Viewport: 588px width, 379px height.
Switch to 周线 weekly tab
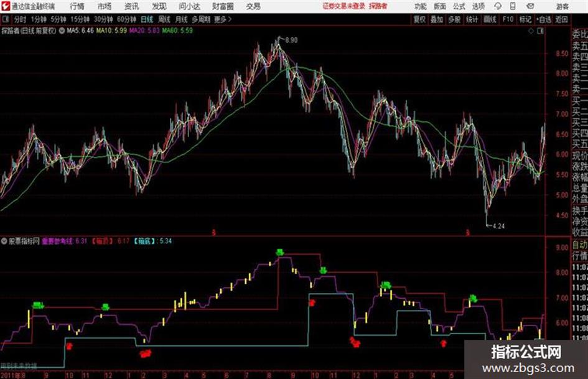pyautogui.click(x=164, y=19)
